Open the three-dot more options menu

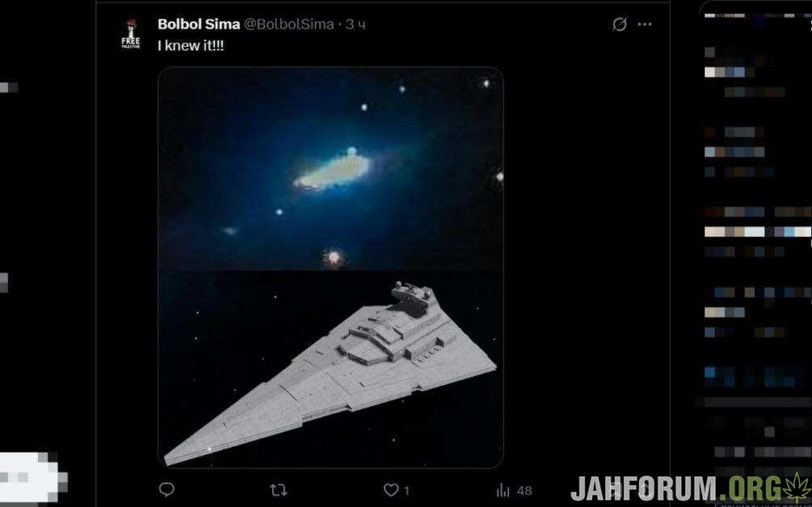(x=645, y=23)
